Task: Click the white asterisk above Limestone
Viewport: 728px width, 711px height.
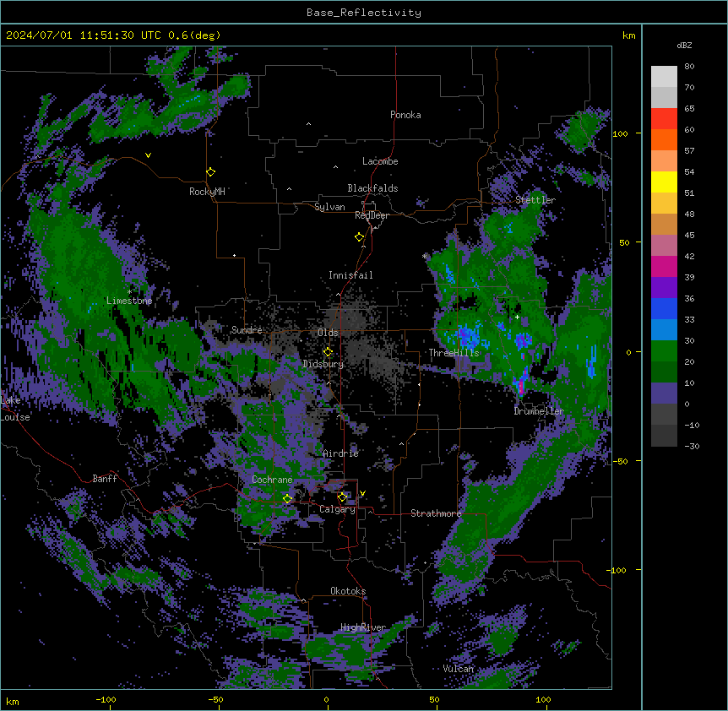Action: coord(129,292)
